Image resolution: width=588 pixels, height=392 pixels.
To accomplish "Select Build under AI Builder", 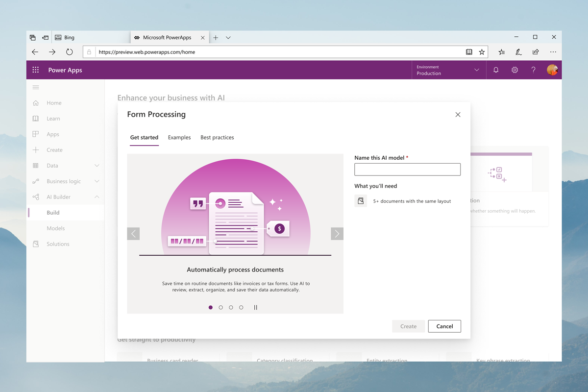I will click(53, 213).
